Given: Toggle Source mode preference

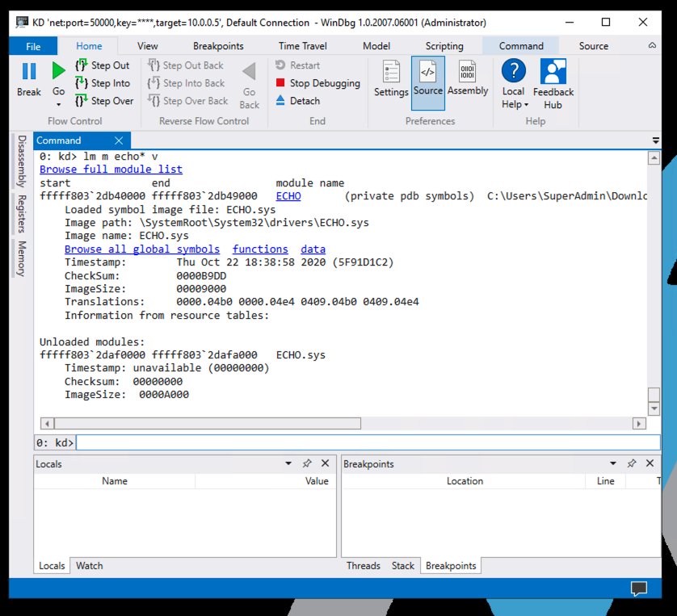Looking at the screenshot, I should (427, 72).
